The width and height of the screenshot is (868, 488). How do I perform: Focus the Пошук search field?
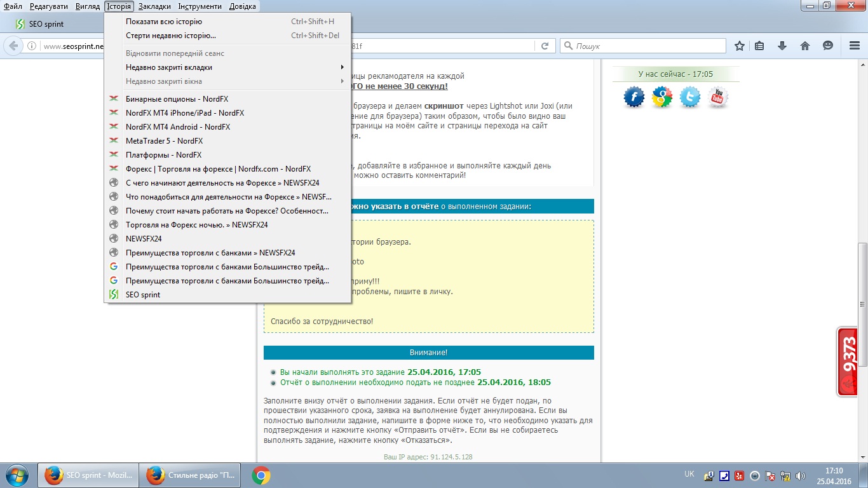click(643, 46)
